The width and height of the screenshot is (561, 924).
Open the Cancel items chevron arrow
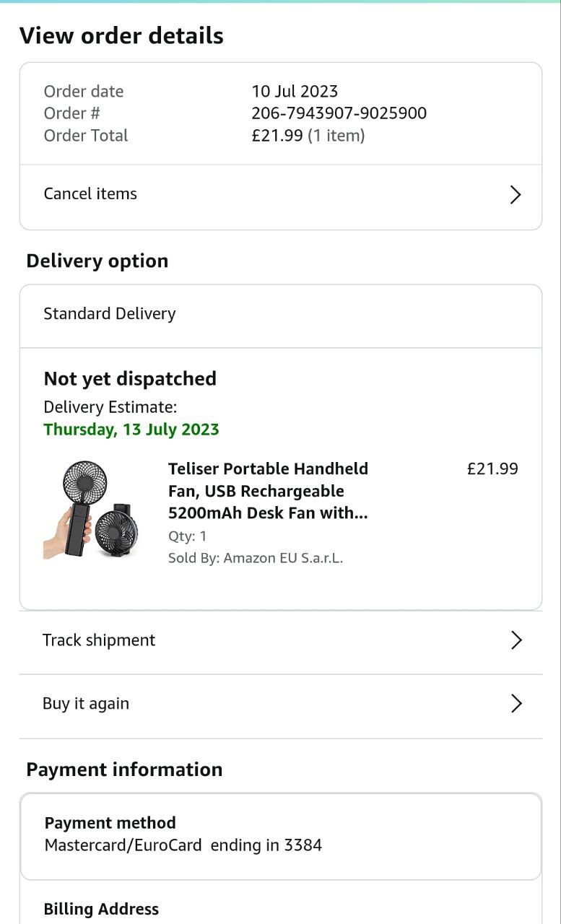click(x=516, y=195)
